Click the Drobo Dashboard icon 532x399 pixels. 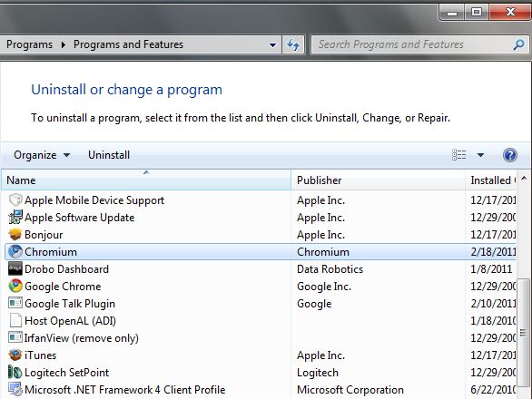(15, 268)
